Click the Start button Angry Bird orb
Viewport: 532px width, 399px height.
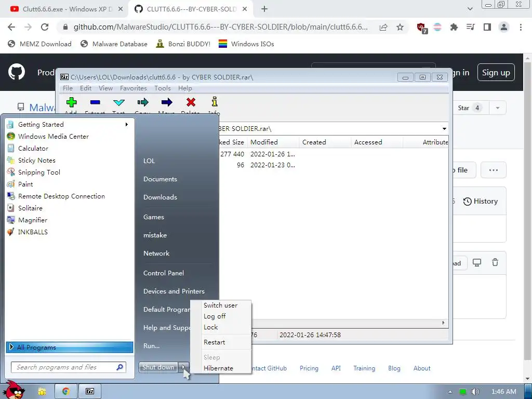point(14,390)
